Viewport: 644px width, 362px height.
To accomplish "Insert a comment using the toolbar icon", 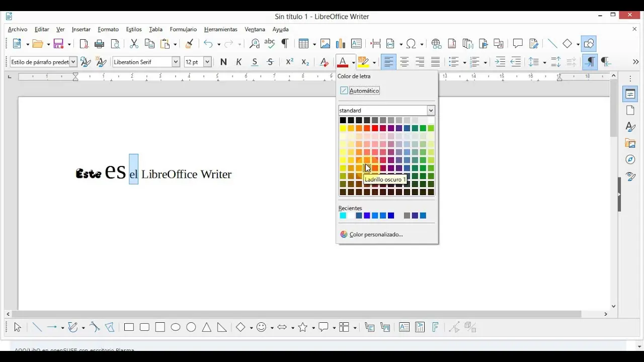I will click(518, 44).
